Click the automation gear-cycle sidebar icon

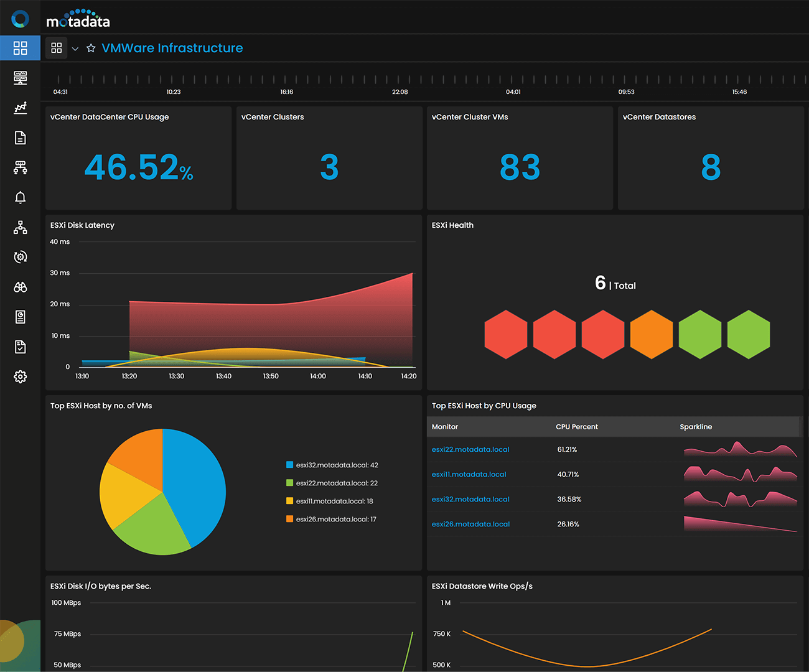20,257
